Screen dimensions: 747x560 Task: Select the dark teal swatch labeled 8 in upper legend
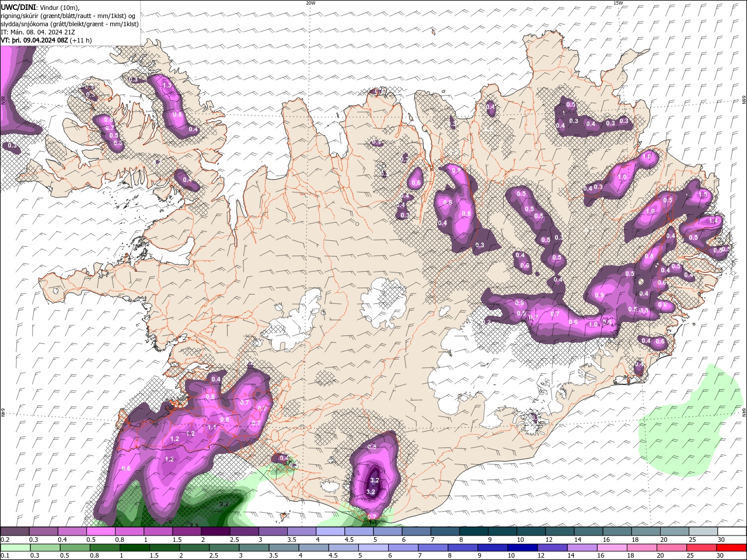point(474,531)
